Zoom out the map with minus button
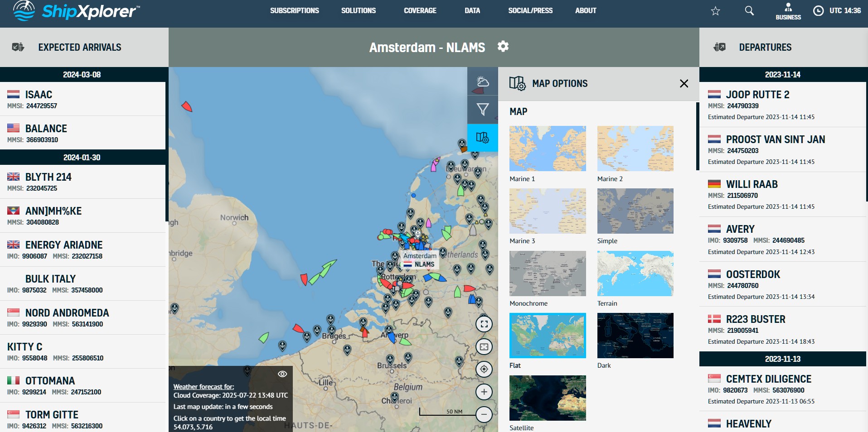868x432 pixels. [484, 414]
